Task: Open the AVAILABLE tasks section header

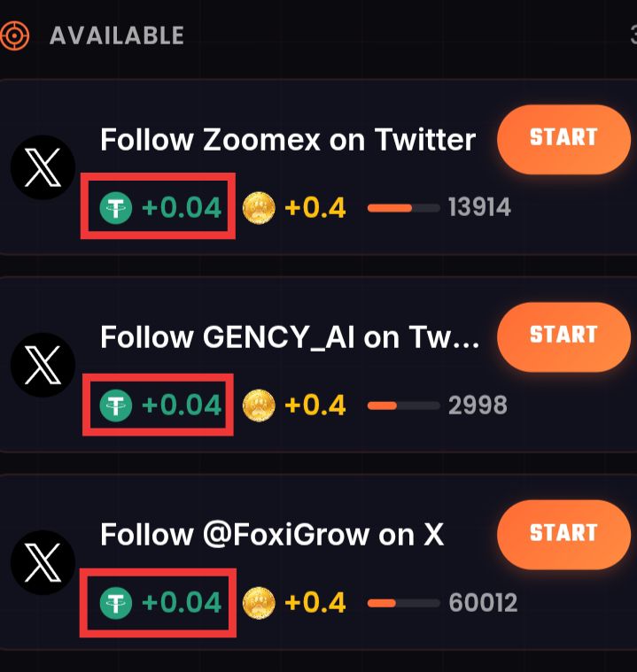Action: point(117,35)
